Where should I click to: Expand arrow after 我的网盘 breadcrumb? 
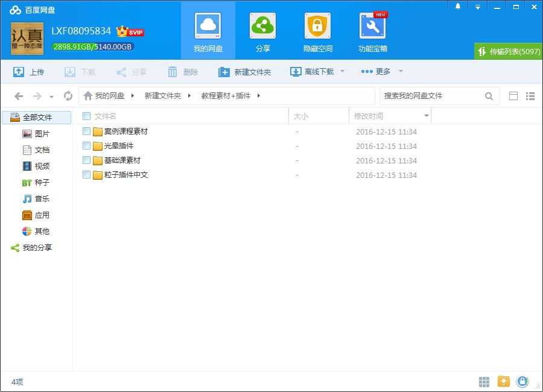click(x=132, y=95)
